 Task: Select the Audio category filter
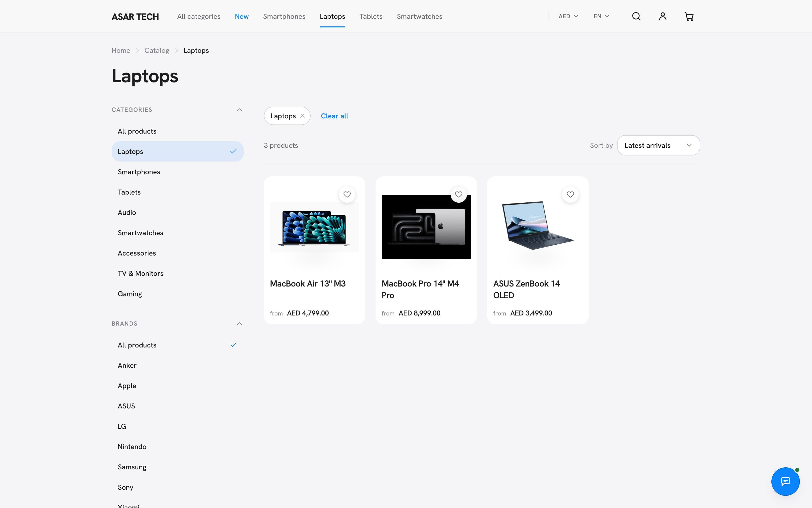tap(178, 213)
